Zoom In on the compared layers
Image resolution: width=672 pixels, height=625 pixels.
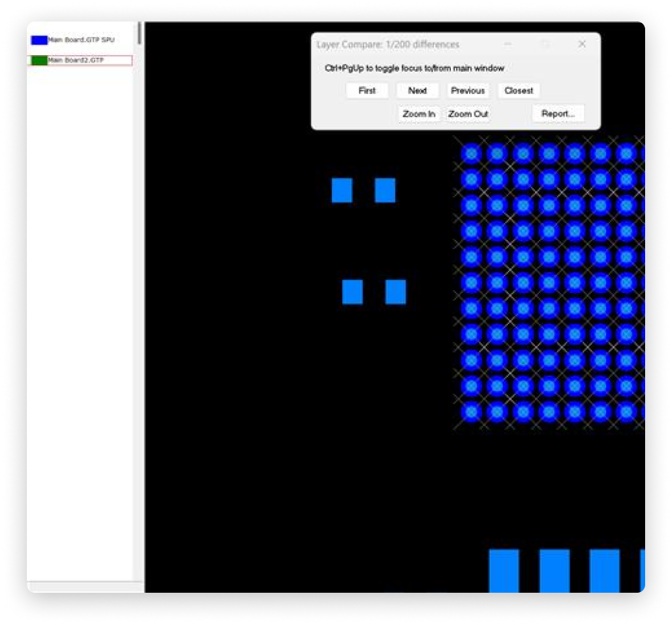[x=419, y=114]
